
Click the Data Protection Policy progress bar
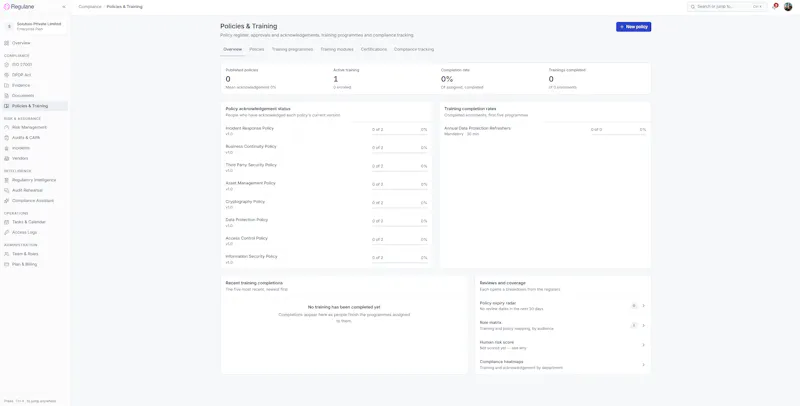point(399,226)
